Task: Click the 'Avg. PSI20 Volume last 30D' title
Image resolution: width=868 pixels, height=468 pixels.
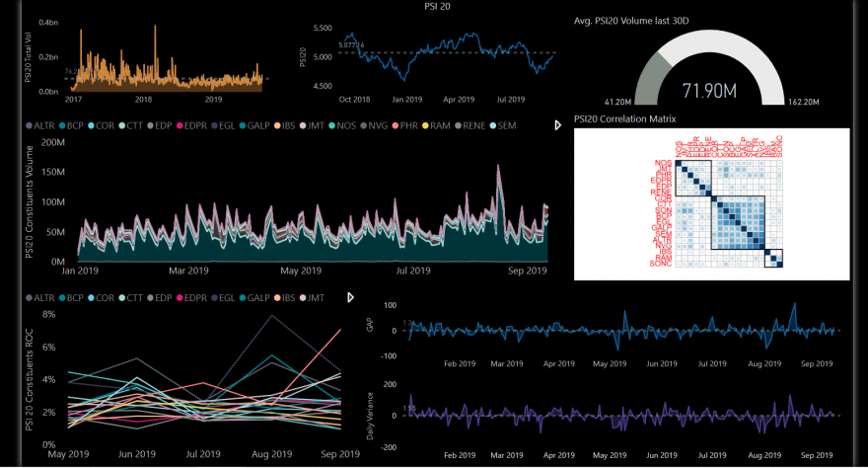Action: [x=631, y=21]
